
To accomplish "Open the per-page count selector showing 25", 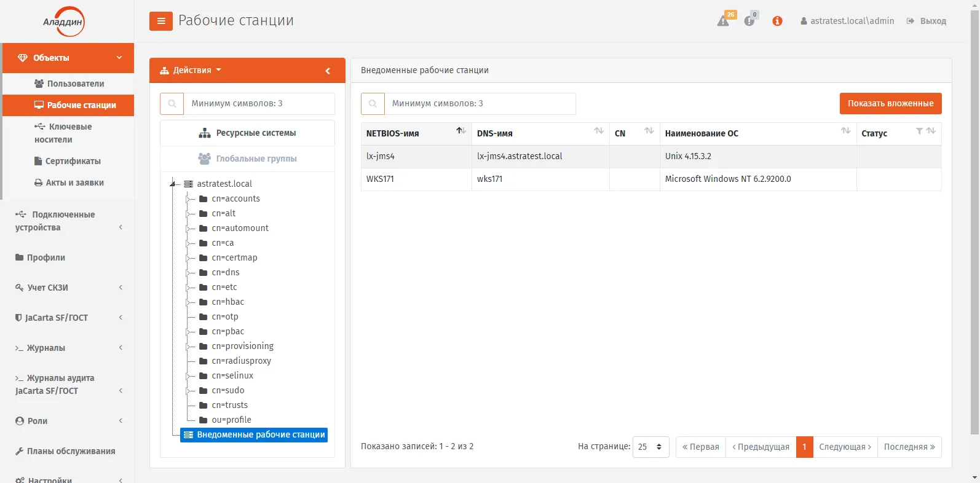I will 651,447.
